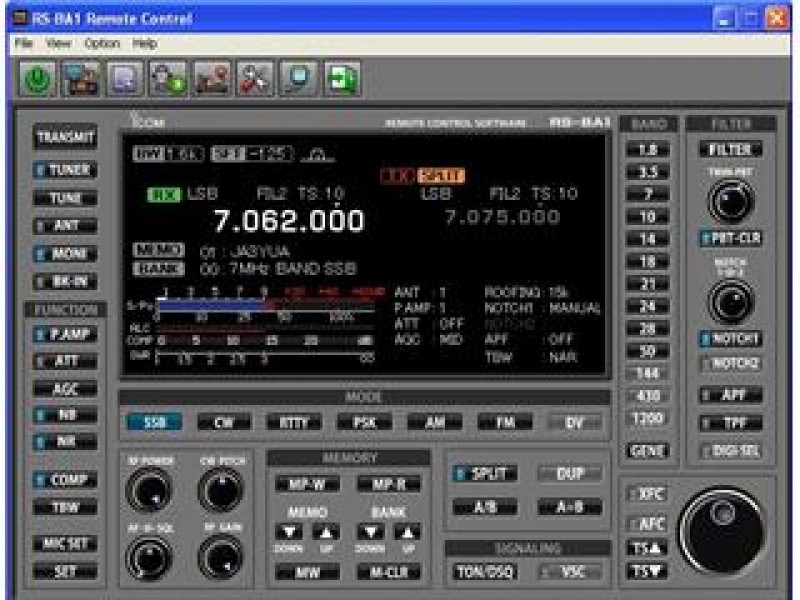Viewport: 800px width, 600px height.
Task: Click the RF GAIN knob
Action: click(221, 557)
